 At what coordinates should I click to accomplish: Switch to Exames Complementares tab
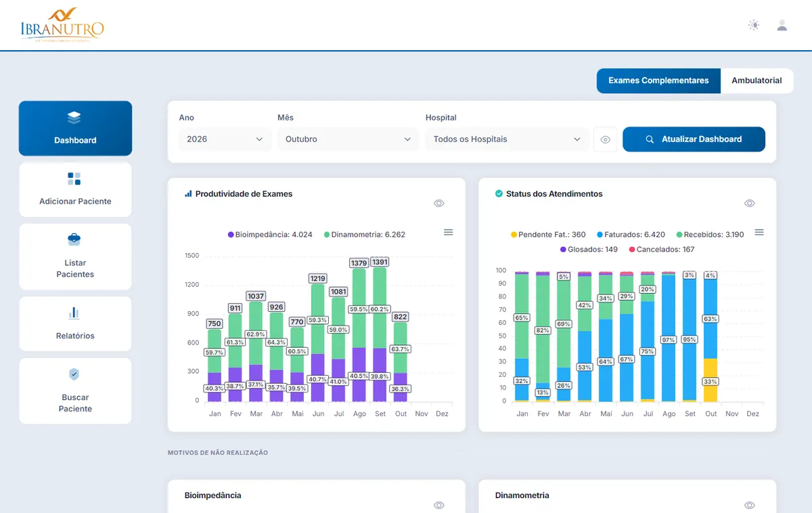(x=658, y=81)
